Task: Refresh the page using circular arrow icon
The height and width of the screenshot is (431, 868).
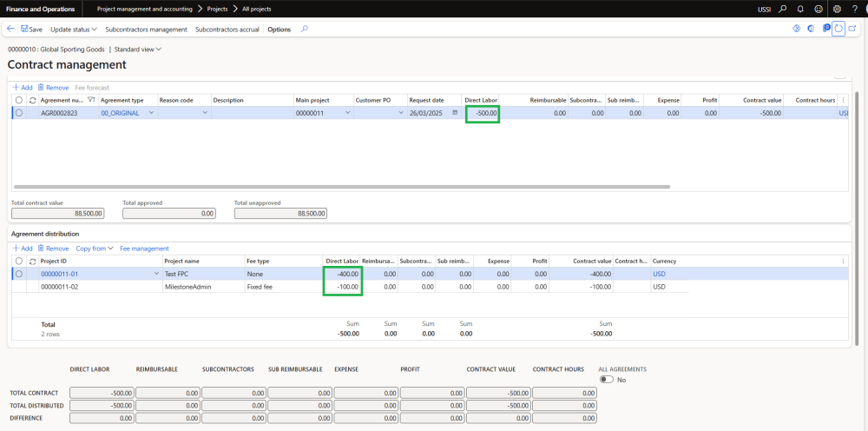Action: tap(838, 29)
